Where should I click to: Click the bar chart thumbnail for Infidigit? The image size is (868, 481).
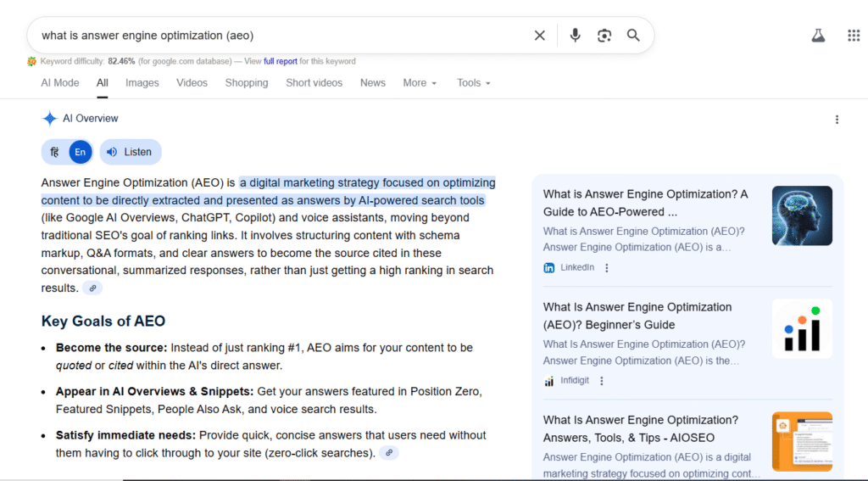coord(802,328)
